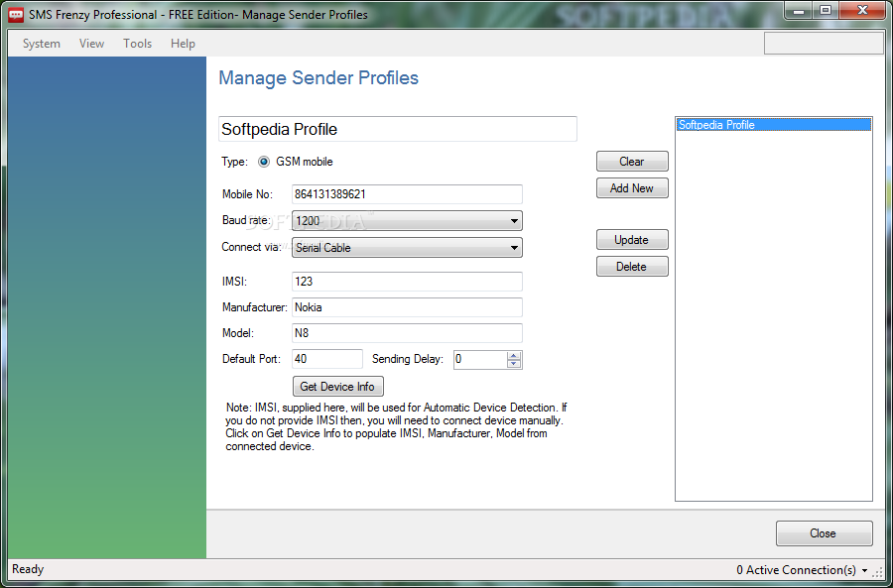This screenshot has width=893, height=588.
Task: Click the Delete button
Action: 632,267
